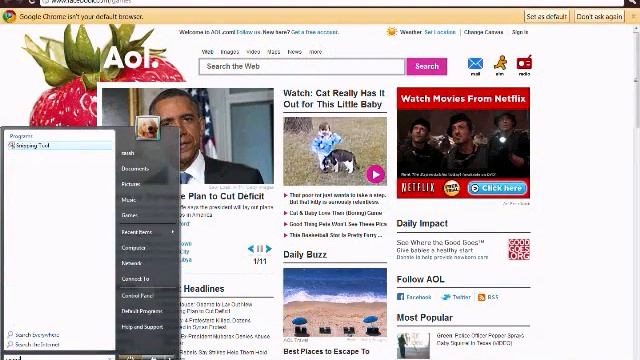Click the user account dog picture

point(147,128)
